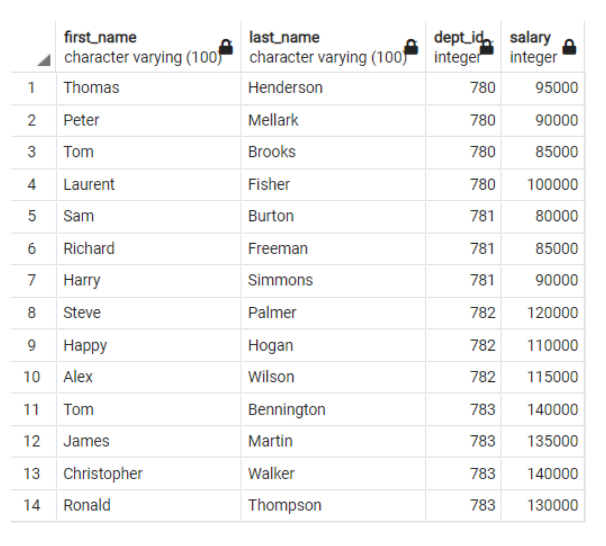Select row number 7 header
Viewport: 606px width, 546px height.
click(x=32, y=280)
